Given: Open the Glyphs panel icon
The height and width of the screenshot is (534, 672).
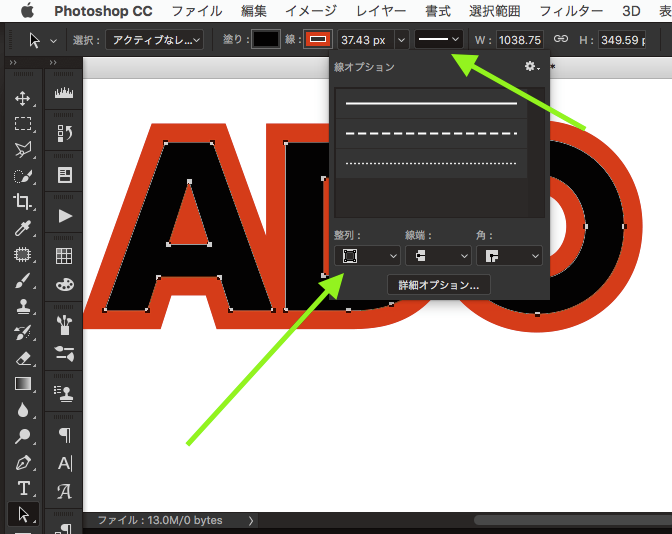Looking at the screenshot, I should coord(64,492).
